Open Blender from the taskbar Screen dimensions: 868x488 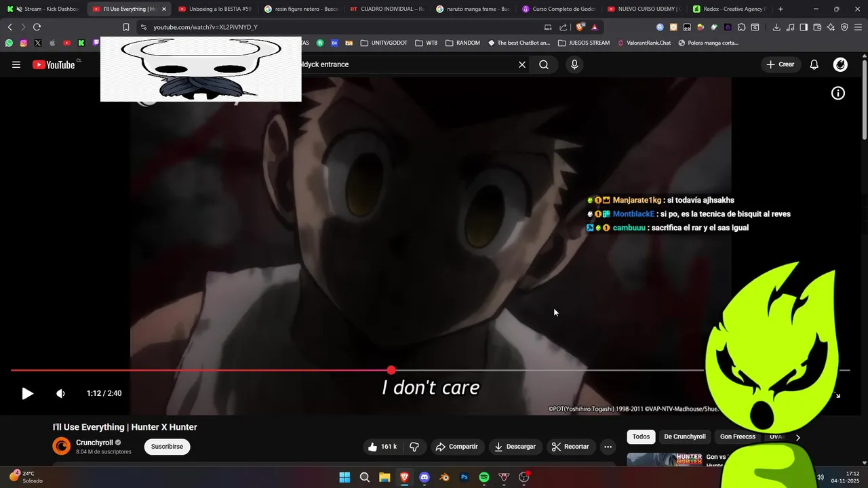[x=445, y=477]
